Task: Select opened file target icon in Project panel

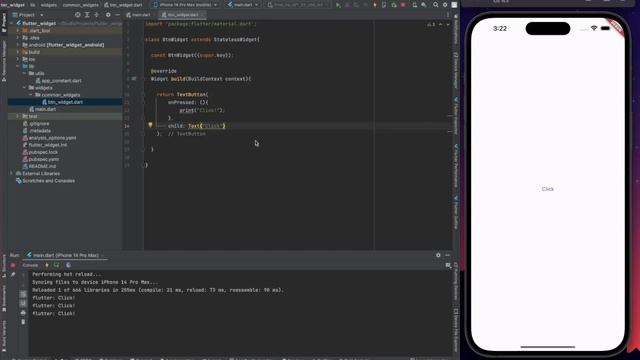Action: click(x=78, y=15)
